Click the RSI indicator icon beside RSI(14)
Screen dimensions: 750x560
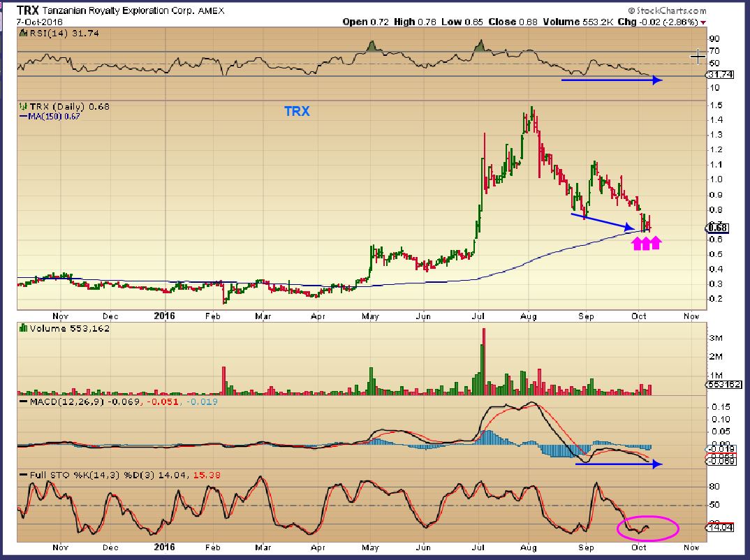(x=22, y=33)
